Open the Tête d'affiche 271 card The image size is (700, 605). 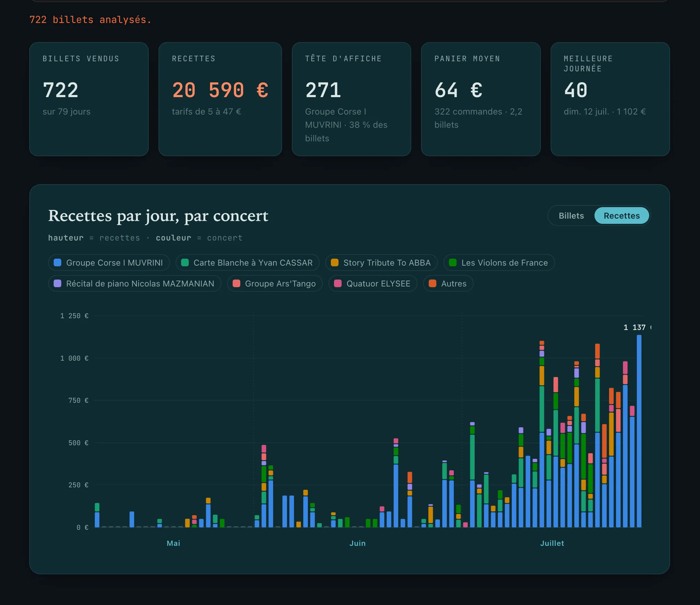pyautogui.click(x=351, y=99)
